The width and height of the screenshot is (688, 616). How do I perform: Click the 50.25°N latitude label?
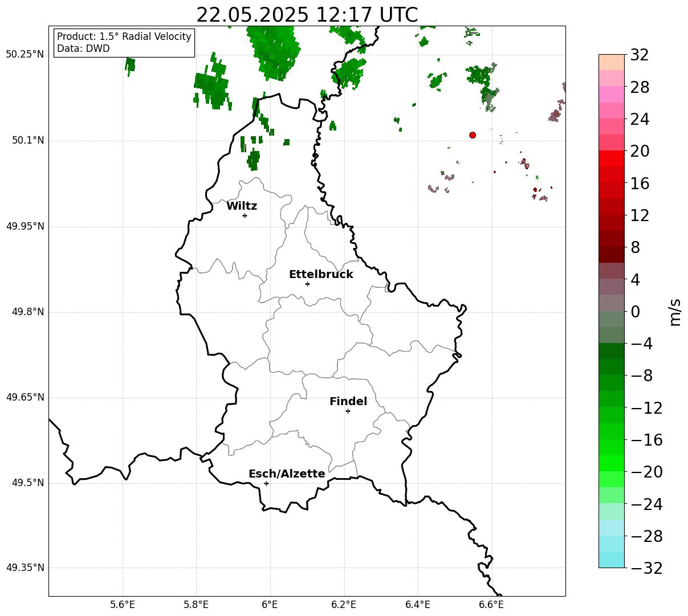point(25,55)
